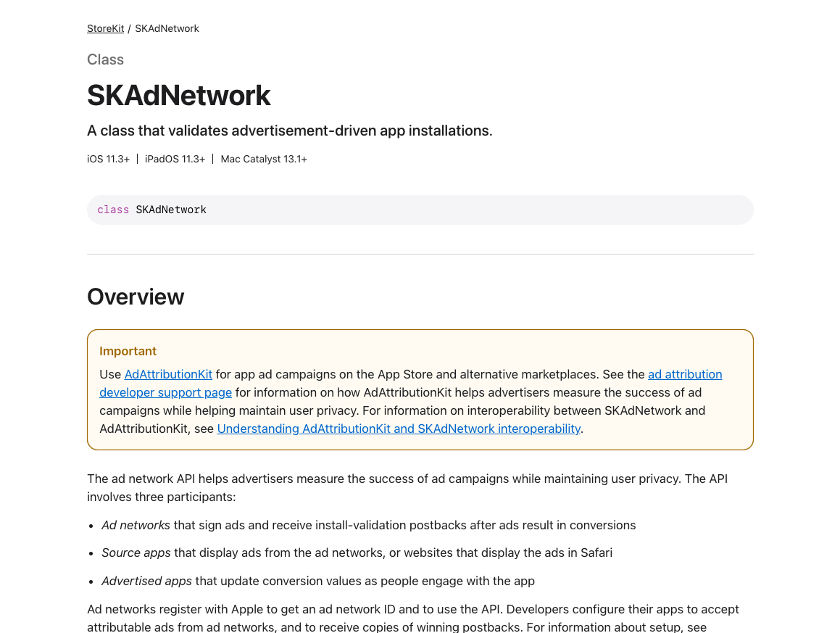
Task: Click the SKAdNetwork page title heading
Action: [x=178, y=95]
